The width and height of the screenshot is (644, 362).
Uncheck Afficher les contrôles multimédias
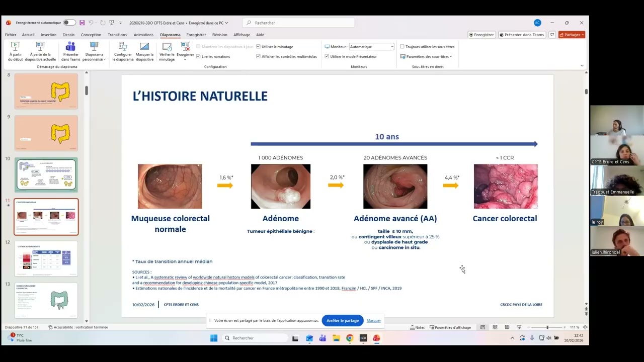[258, 57]
